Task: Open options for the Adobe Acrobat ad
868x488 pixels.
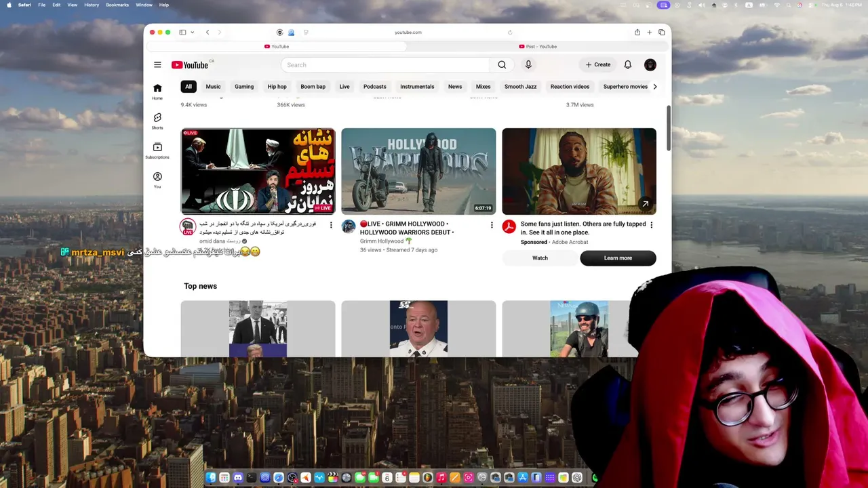Action: pyautogui.click(x=652, y=224)
